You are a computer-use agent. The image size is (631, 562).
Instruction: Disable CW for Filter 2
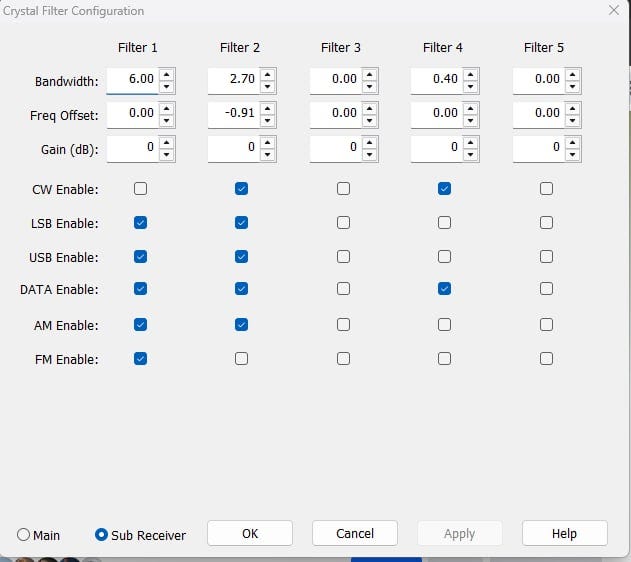point(241,189)
